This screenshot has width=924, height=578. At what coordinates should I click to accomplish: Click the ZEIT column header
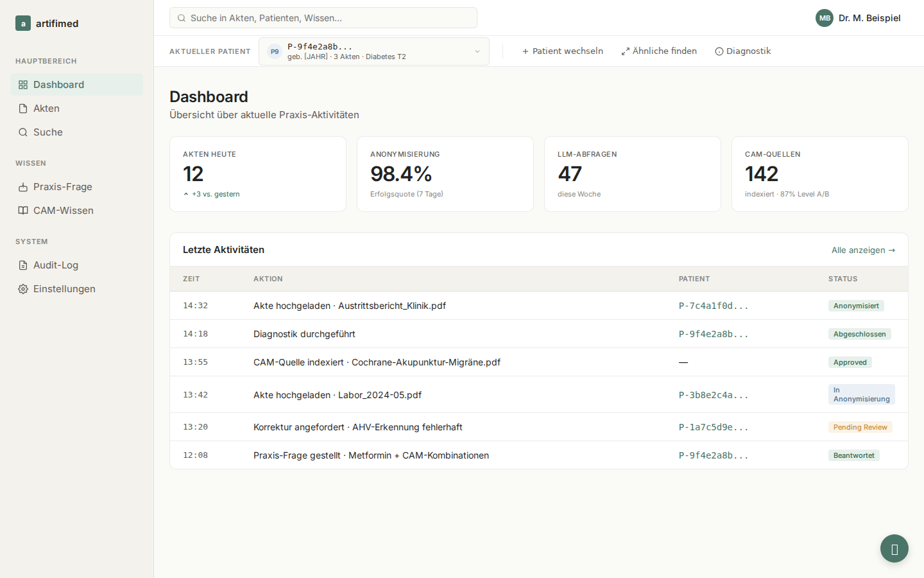pos(191,279)
